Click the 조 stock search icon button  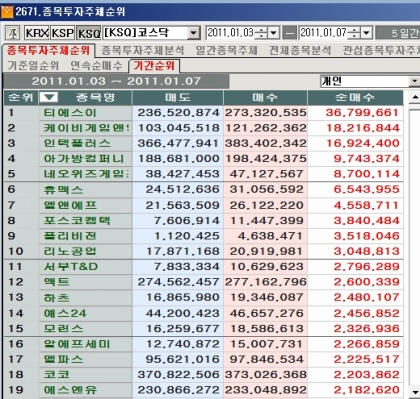[x=13, y=33]
